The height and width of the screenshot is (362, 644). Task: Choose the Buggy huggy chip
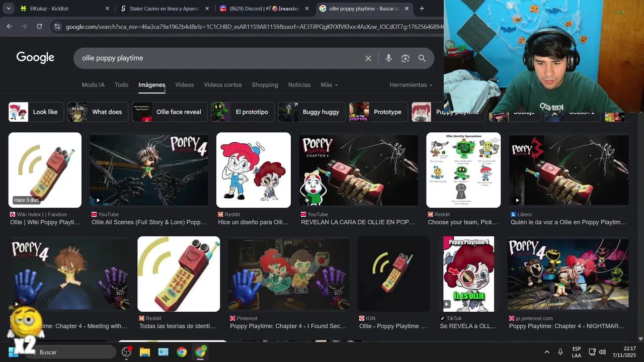[312, 112]
